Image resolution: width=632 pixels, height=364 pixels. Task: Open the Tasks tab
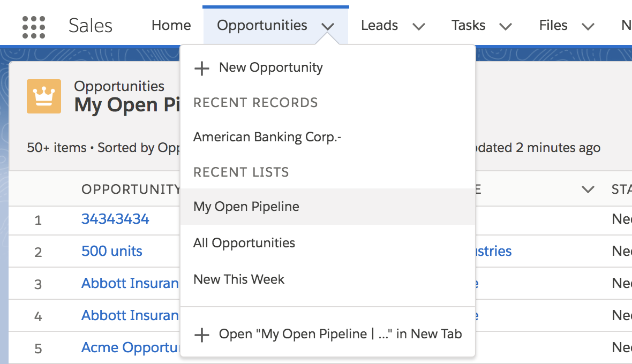coord(468,25)
